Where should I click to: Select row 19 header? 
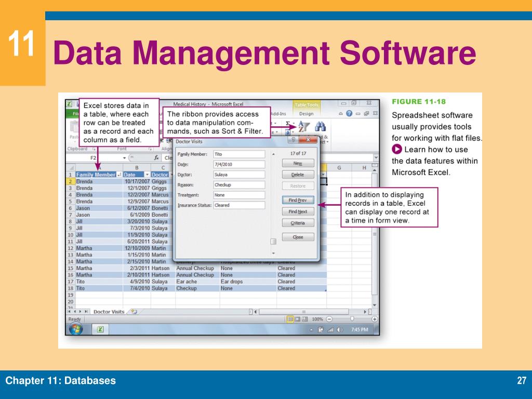70,295
